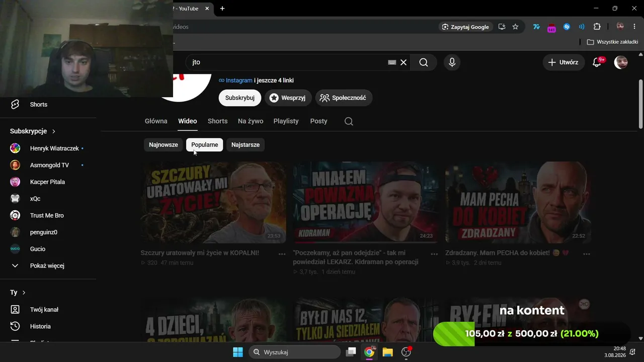Viewport: 644px width, 362px height.
Task: Expand the 'i jeszcze 4 linki' links
Action: pyautogui.click(x=274, y=80)
